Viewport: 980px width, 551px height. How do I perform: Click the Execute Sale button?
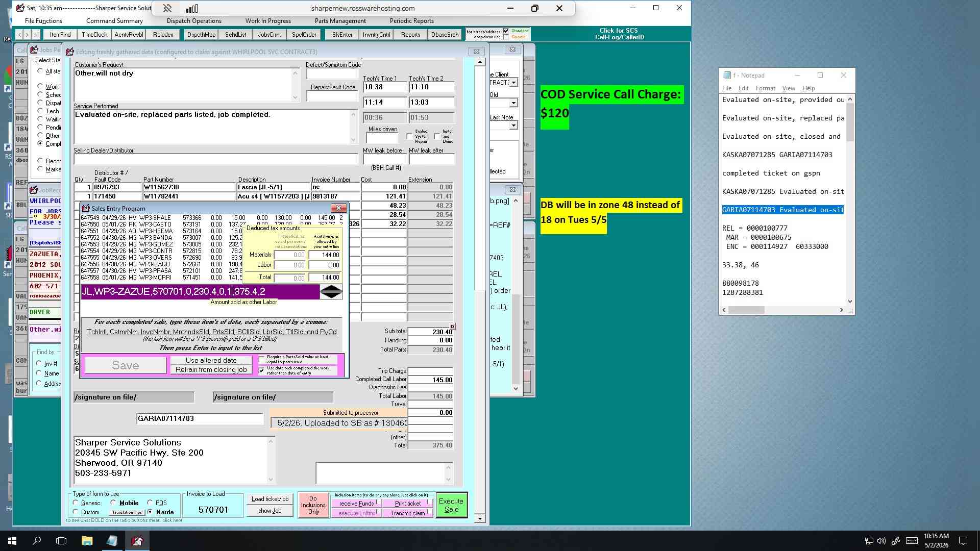(451, 505)
